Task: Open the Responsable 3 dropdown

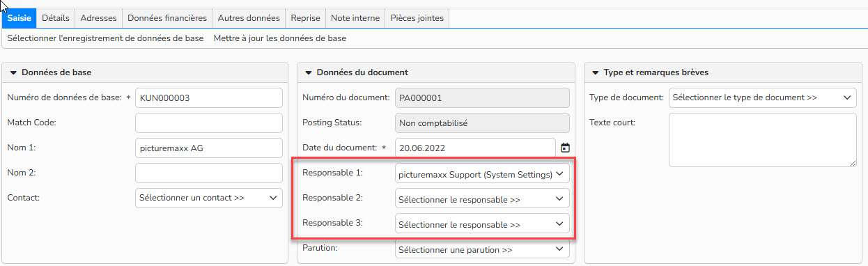Action: click(482, 224)
